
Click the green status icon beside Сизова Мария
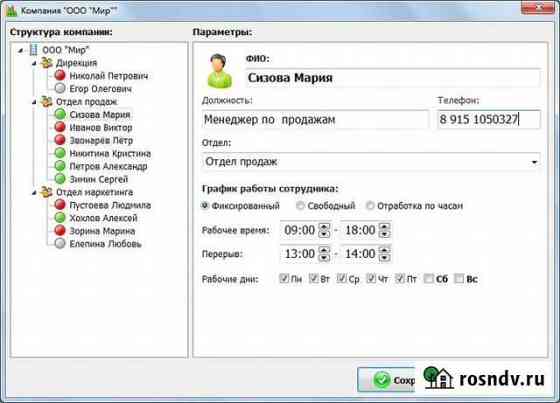tap(60, 114)
